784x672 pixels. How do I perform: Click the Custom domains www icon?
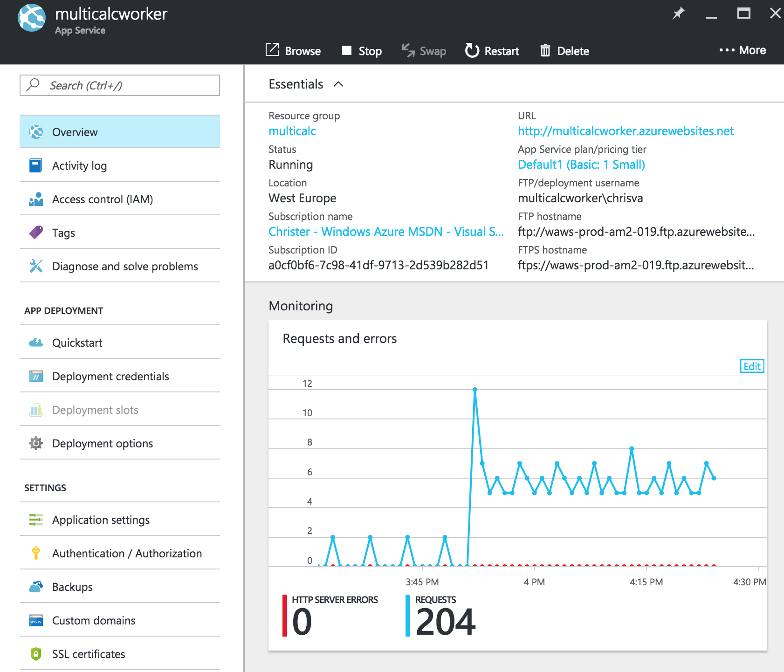pos(36,620)
